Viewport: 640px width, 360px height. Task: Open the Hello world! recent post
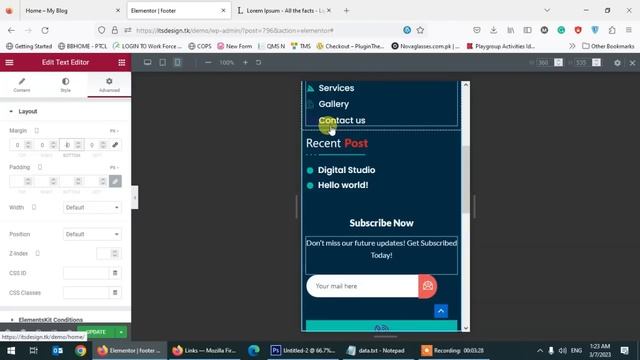point(343,185)
